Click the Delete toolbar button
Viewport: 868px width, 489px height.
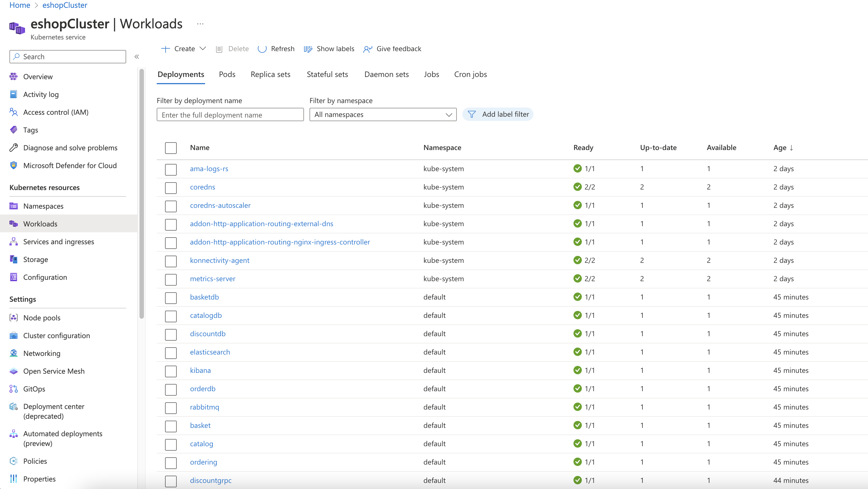[232, 49]
